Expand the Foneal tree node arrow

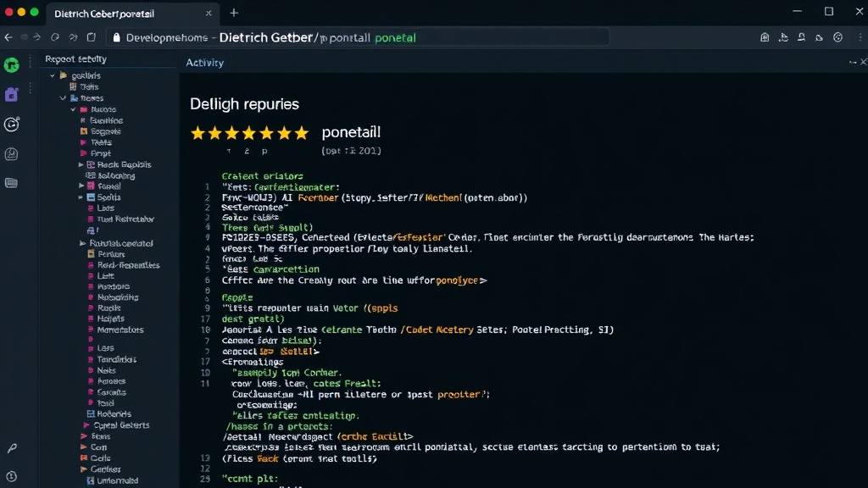coord(81,186)
